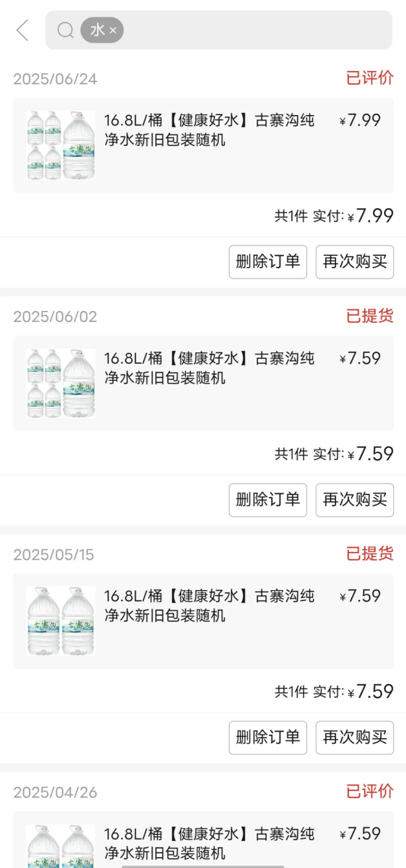Delete the 2025/06/24 order

268,262
